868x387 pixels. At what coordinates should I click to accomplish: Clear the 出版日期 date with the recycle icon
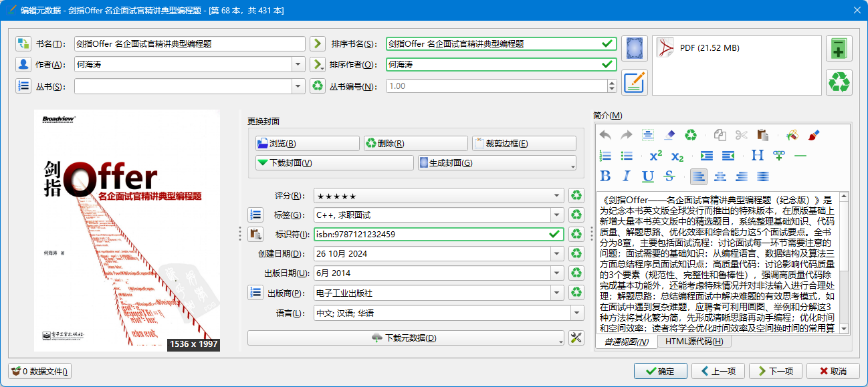(x=576, y=273)
